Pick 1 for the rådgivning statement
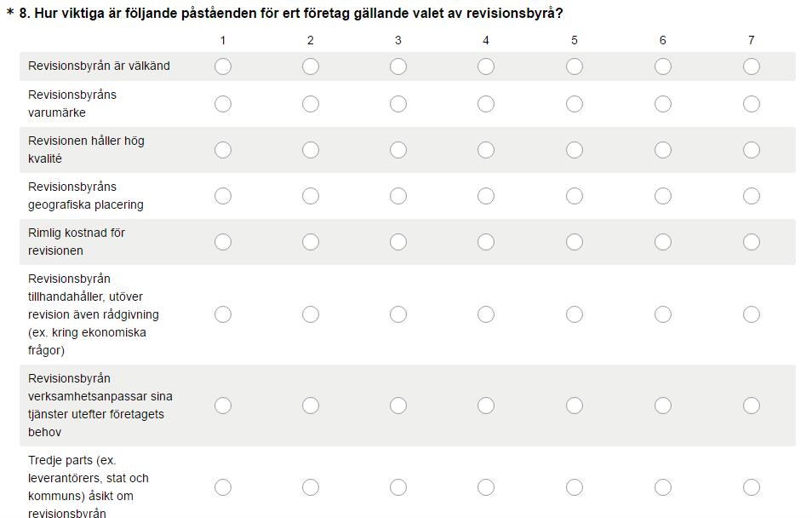The image size is (812, 518). pos(223,314)
